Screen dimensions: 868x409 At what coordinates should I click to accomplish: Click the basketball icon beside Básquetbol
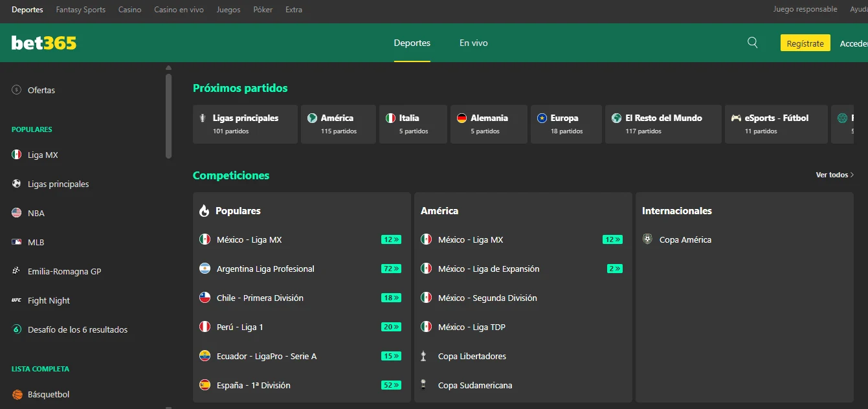pyautogui.click(x=17, y=394)
